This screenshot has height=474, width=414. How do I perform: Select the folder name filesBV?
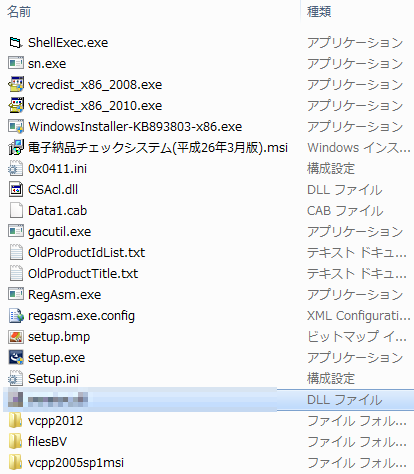coord(47,442)
